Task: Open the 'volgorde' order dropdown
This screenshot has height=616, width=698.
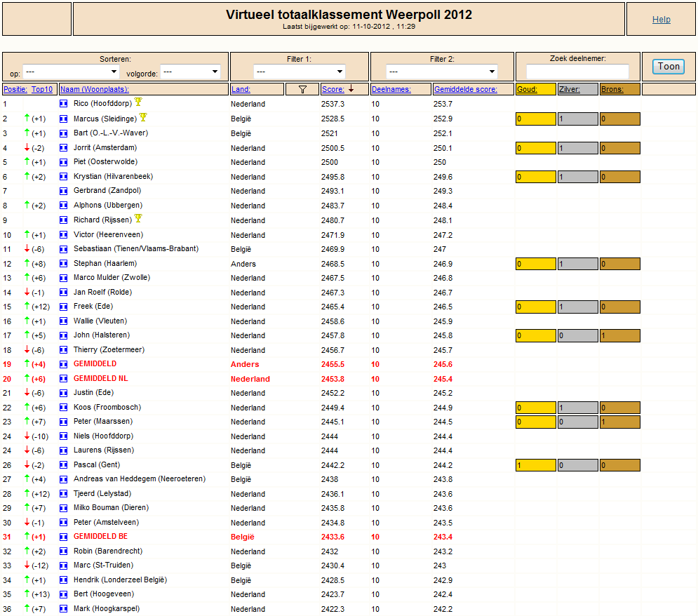Action: [x=191, y=72]
